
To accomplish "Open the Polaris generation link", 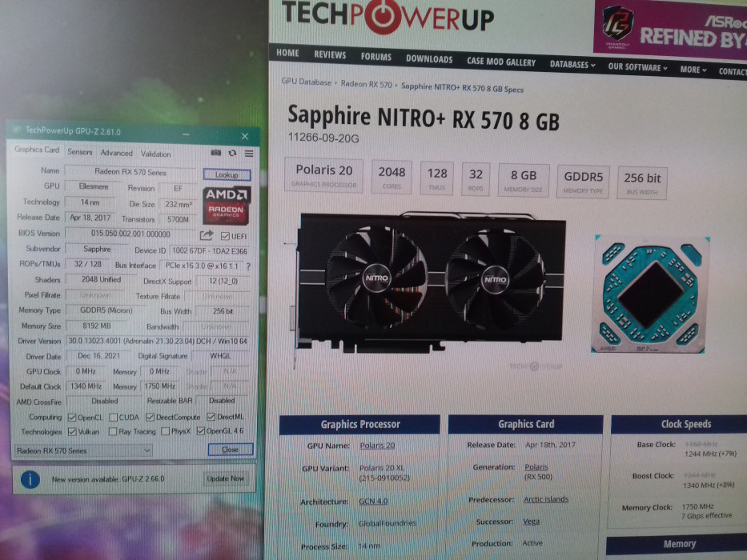I will [536, 466].
